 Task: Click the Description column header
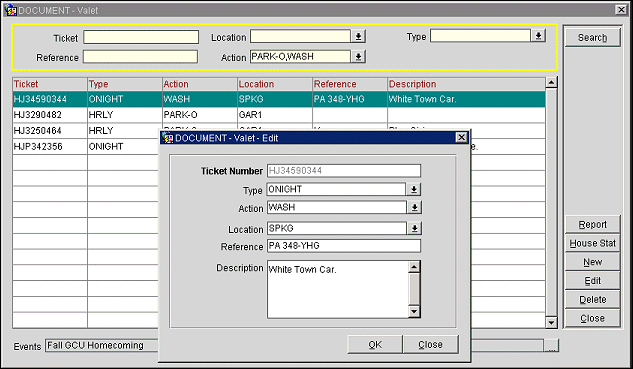pos(466,84)
